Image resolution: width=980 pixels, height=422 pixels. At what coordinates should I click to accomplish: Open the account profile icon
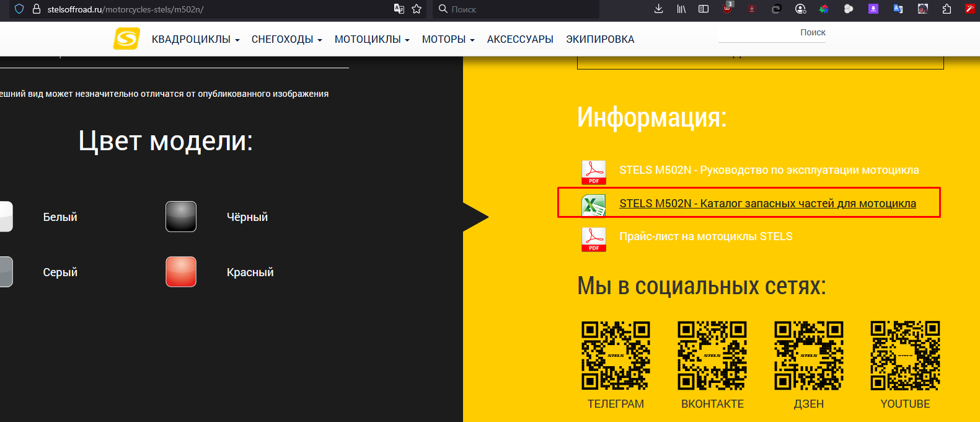pos(800,9)
